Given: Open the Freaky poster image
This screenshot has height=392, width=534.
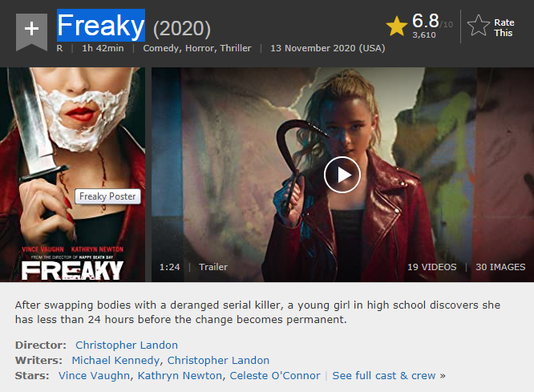Looking at the screenshot, I should pyautogui.click(x=72, y=175).
